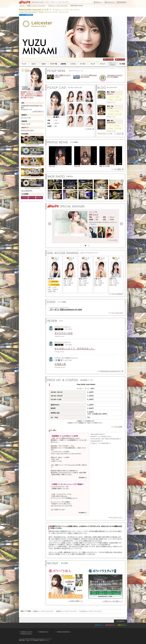Play the 17秒 姫宮 カノン profile movie
Image resolution: width=146 pixels, height=644 pixels.
tap(111, 156)
